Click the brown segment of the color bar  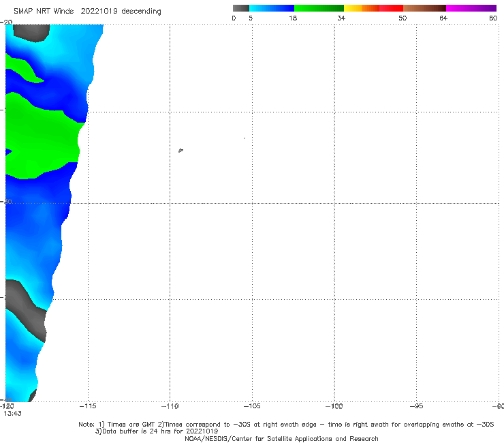pos(424,8)
